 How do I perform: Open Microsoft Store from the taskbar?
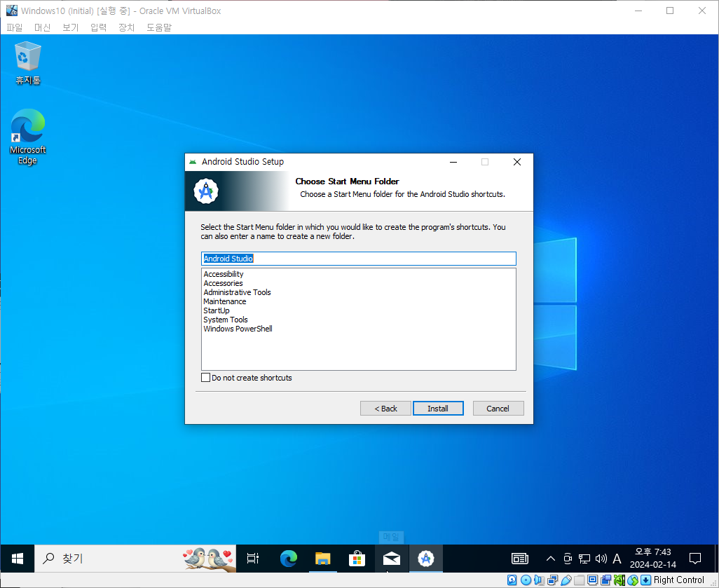click(x=357, y=558)
